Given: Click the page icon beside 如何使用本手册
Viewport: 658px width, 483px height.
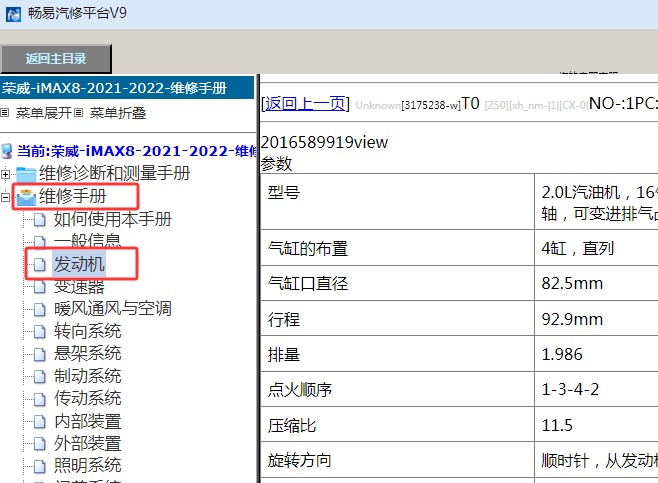Looking at the screenshot, I should point(39,219).
